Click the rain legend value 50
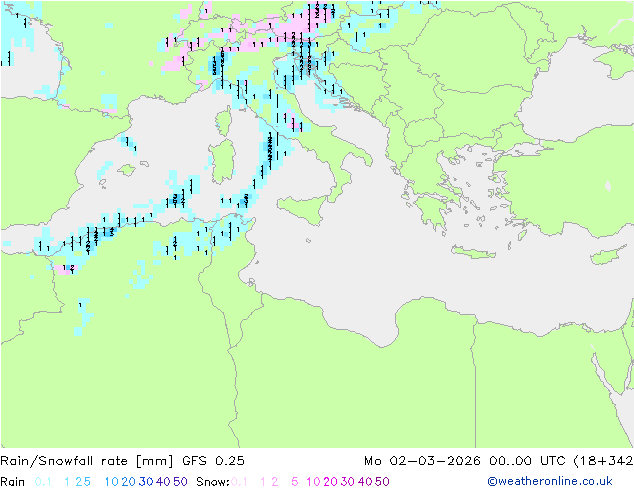This screenshot has width=634, height=490. pyautogui.click(x=180, y=482)
